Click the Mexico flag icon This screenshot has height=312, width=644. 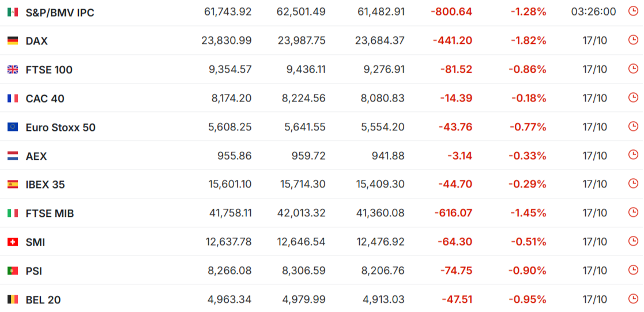(x=13, y=12)
